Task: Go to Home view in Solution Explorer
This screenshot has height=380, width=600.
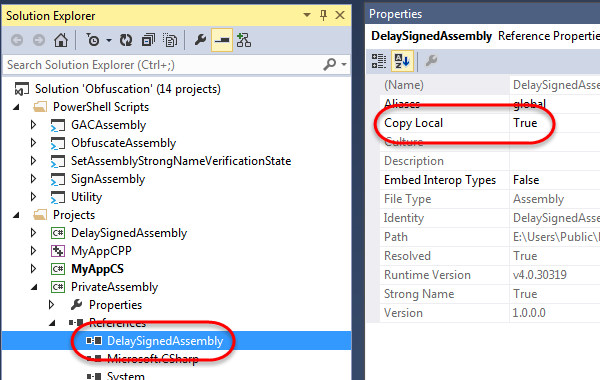Action: (61, 40)
